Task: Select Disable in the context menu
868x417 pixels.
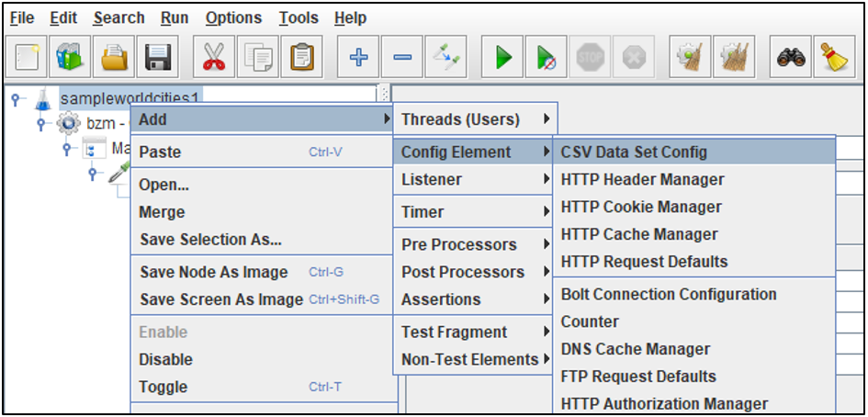Action: 165,359
